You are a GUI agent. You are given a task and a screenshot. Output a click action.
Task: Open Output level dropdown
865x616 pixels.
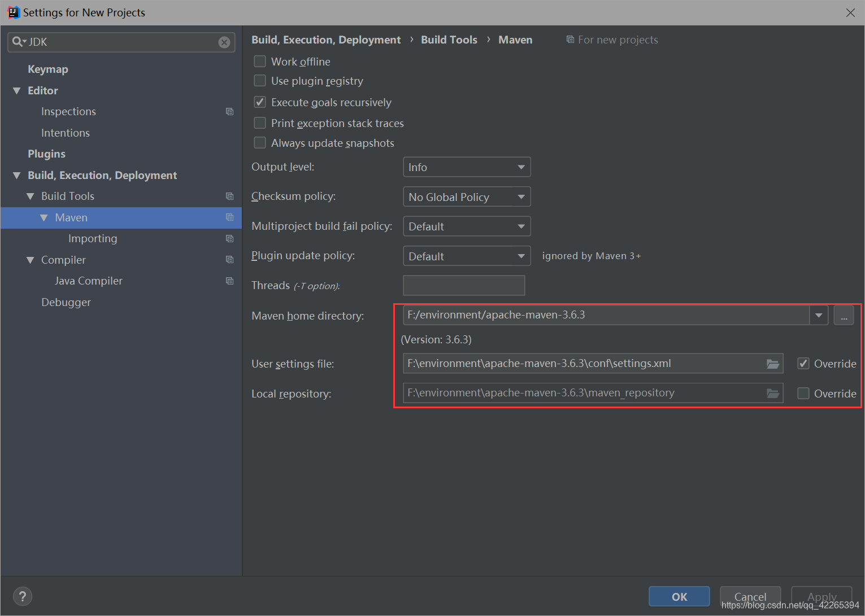[x=467, y=167]
